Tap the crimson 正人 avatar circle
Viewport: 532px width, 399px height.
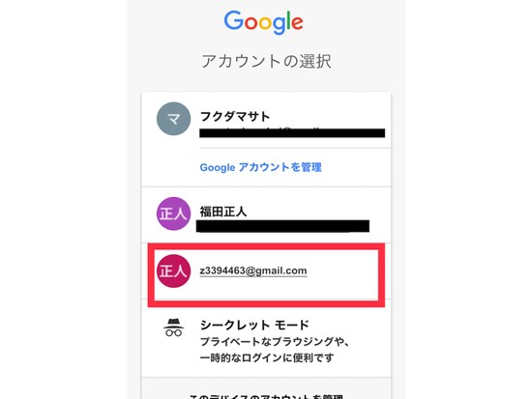click(x=174, y=271)
